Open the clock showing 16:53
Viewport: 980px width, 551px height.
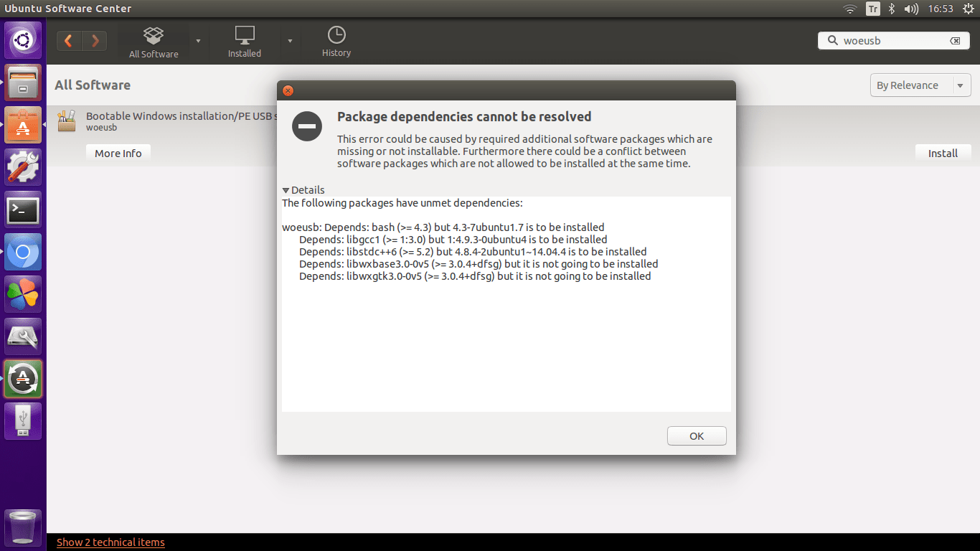coord(940,9)
